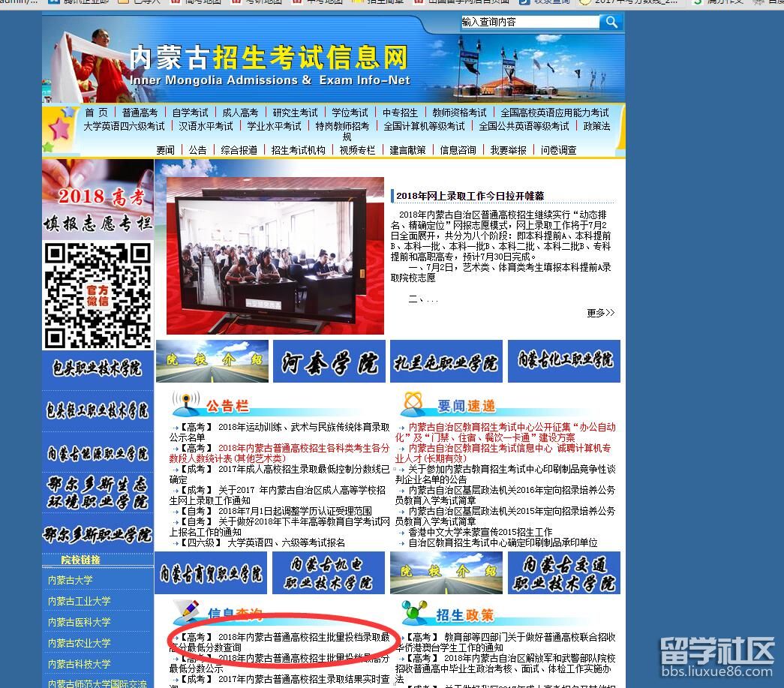The image size is (784, 688).
Task: Click the official WeChat QR code
Action: click(x=98, y=296)
